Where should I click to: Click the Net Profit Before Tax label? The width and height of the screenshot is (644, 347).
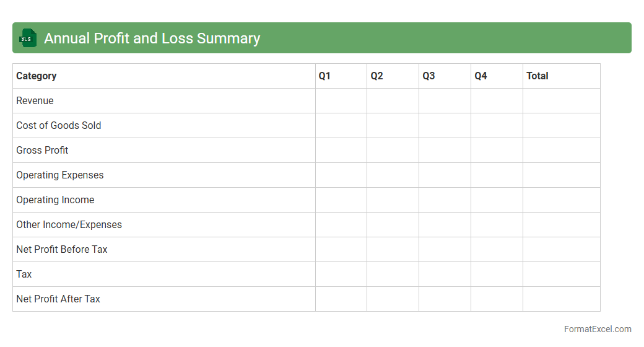coord(62,250)
